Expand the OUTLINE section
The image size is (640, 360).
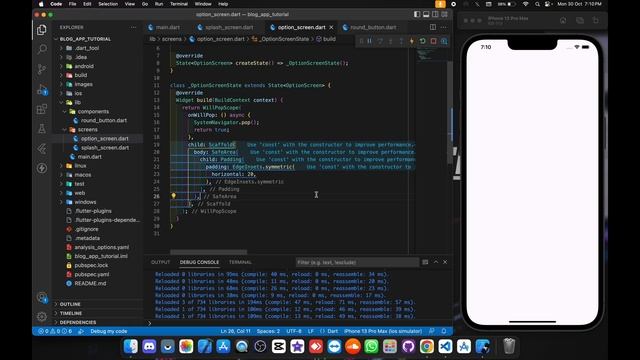[x=70, y=304]
